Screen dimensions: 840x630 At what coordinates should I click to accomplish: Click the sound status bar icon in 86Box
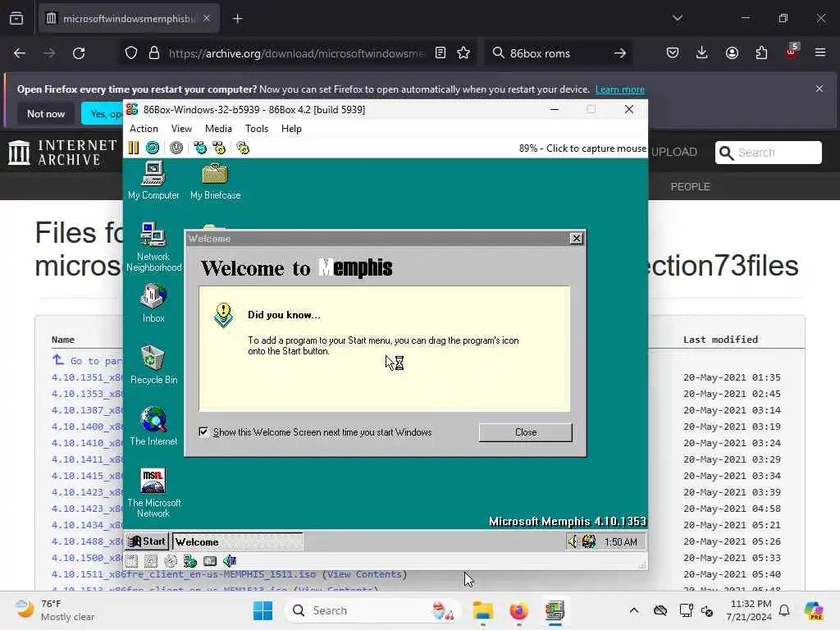point(230,561)
